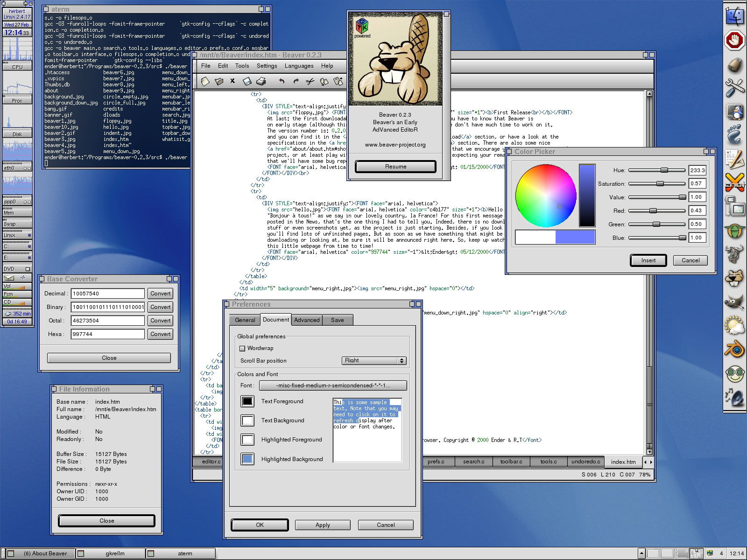Open the font selector button
The width and height of the screenshot is (747, 560).
[x=333, y=385]
